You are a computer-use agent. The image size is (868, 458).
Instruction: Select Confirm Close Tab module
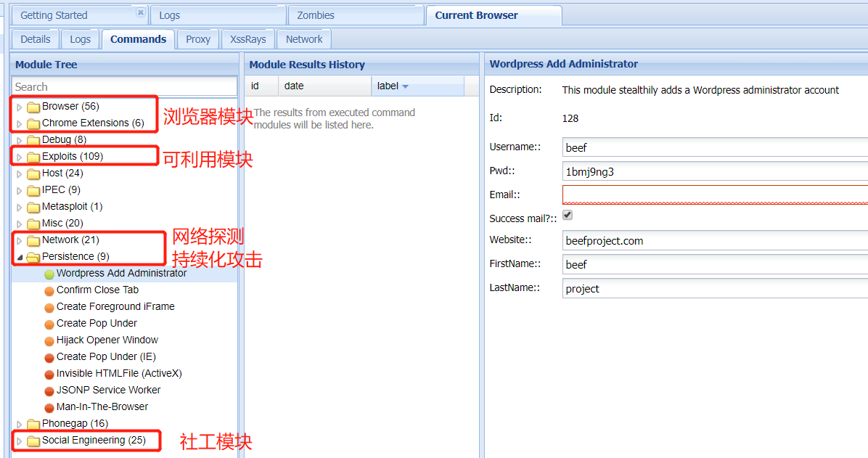97,290
